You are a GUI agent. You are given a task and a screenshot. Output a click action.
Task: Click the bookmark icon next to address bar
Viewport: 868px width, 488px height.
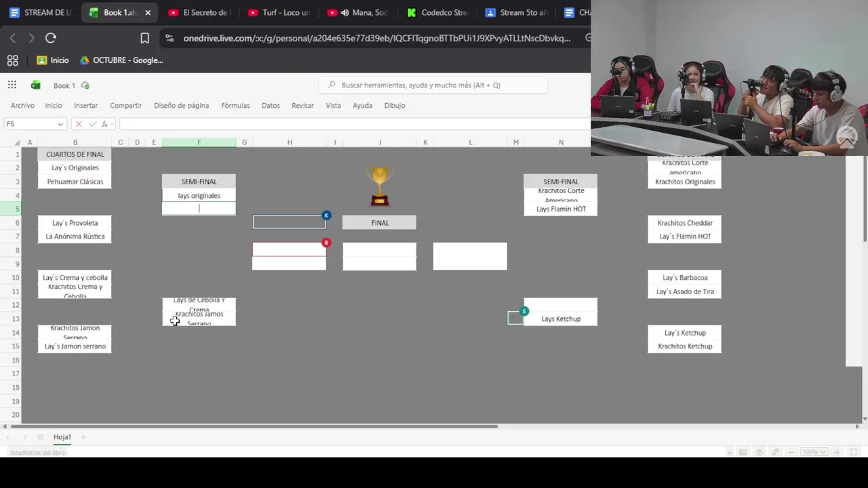coord(144,38)
